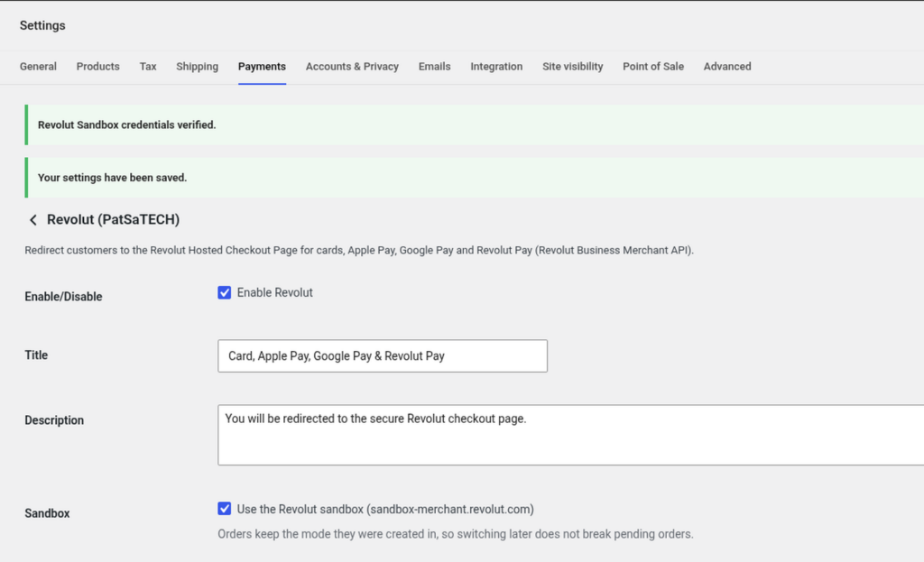The image size is (924, 562).
Task: Click the Description field label
Action: pos(54,420)
